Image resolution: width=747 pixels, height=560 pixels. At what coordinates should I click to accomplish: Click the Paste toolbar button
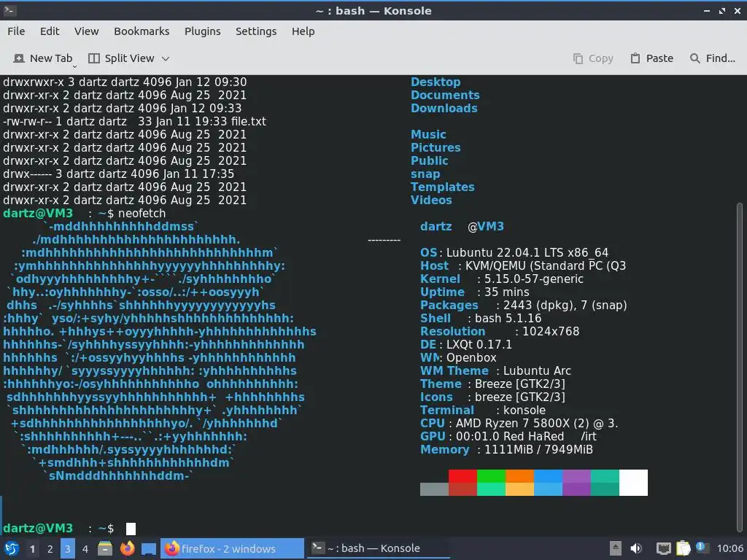[652, 58]
